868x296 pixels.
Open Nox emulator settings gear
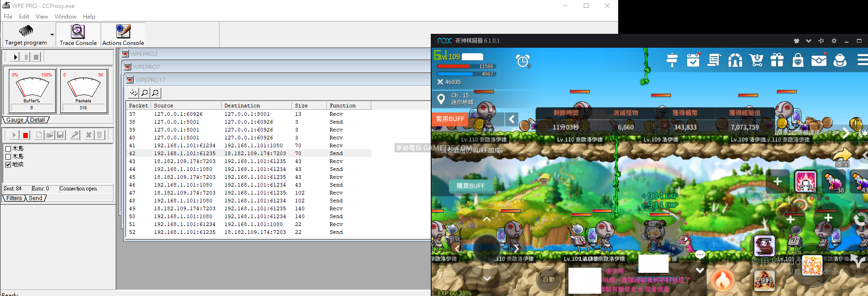(834, 41)
